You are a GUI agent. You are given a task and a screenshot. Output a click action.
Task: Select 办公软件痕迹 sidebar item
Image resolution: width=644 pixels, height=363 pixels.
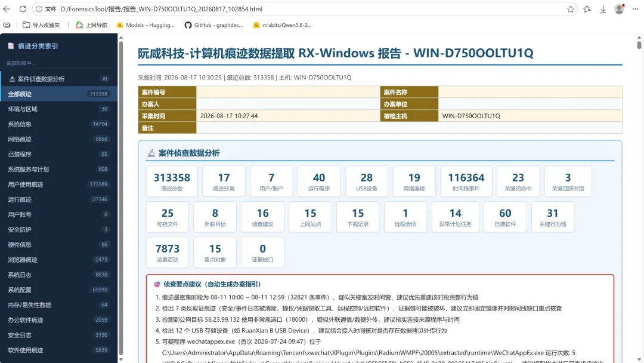point(58,320)
